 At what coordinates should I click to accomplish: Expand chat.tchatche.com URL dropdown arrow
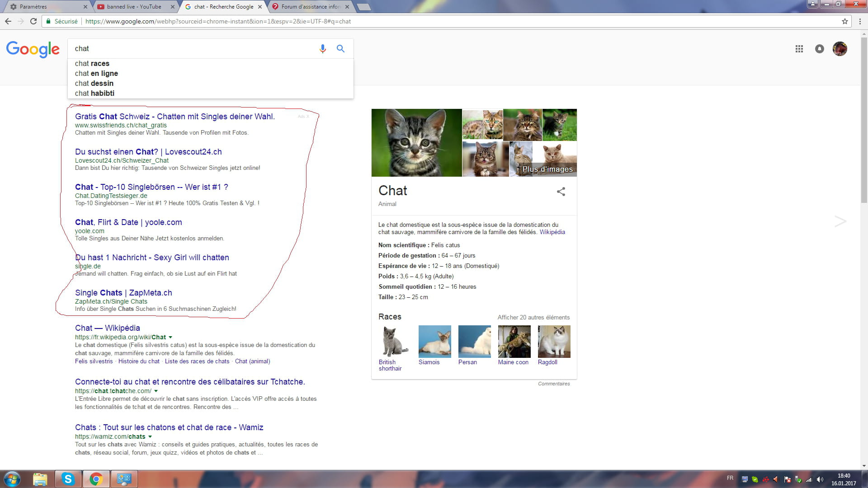click(156, 391)
